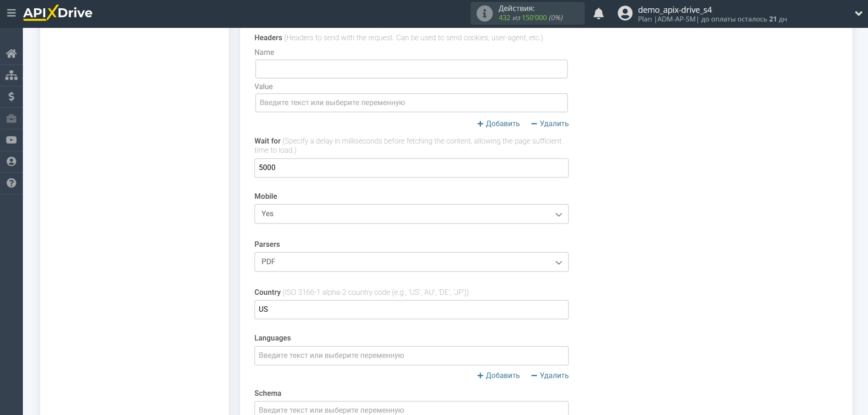Screen dimensions: 868x415
Task: Open the notifications bell
Action: point(598,14)
